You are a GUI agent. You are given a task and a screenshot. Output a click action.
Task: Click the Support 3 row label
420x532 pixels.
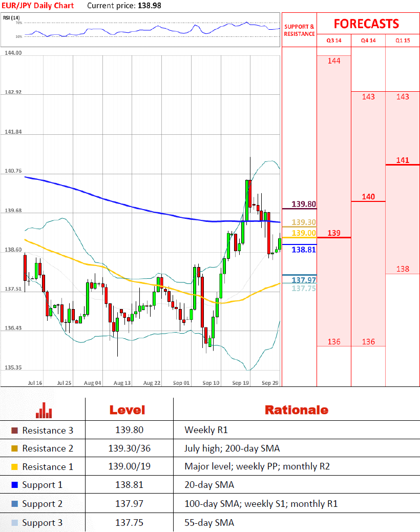pos(43,523)
